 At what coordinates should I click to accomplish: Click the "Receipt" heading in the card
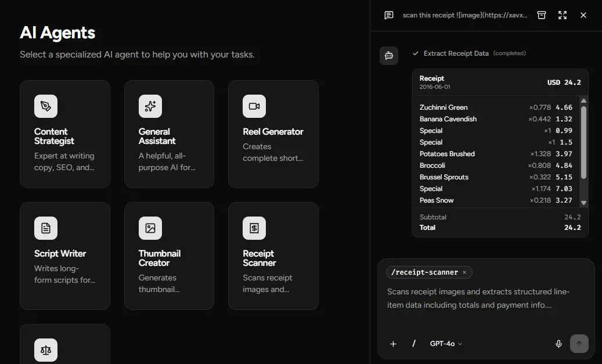431,78
